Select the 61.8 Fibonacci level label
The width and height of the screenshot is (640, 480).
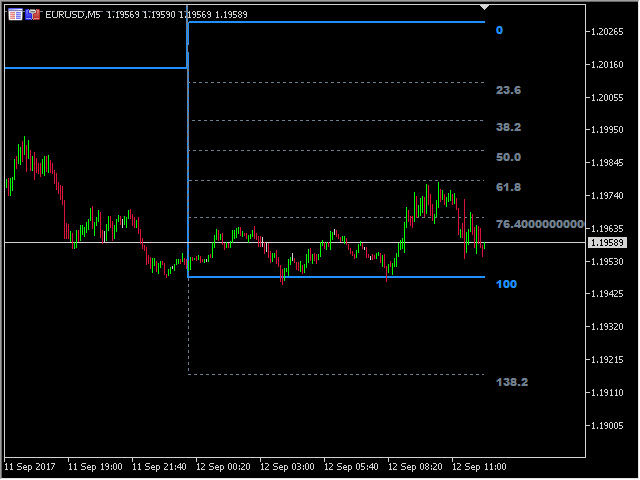click(x=508, y=188)
